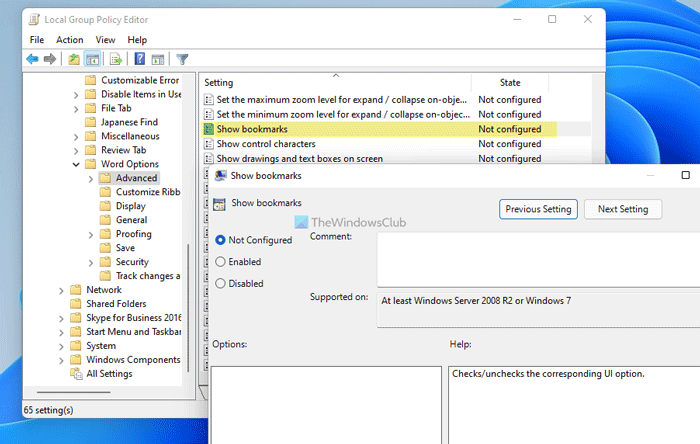Toggle the Show/Hide Action Pane icon
700x444 pixels.
point(158,59)
